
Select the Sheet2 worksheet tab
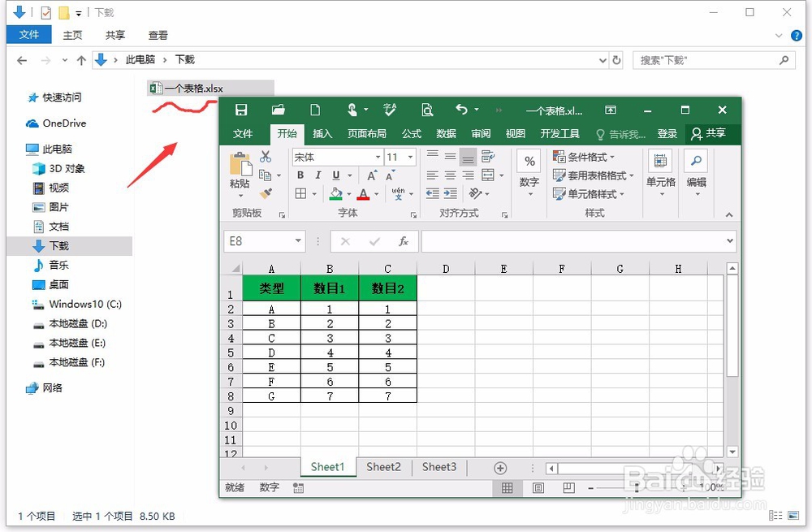[x=383, y=467]
